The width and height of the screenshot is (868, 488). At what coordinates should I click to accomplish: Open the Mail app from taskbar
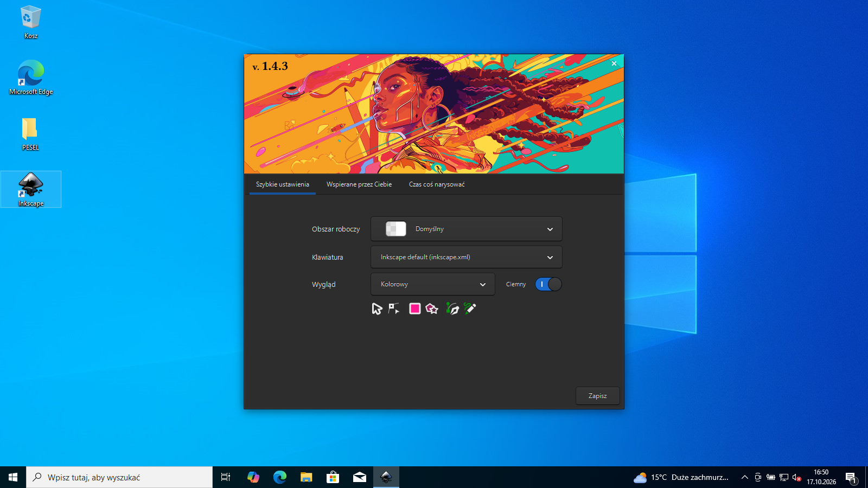click(360, 477)
